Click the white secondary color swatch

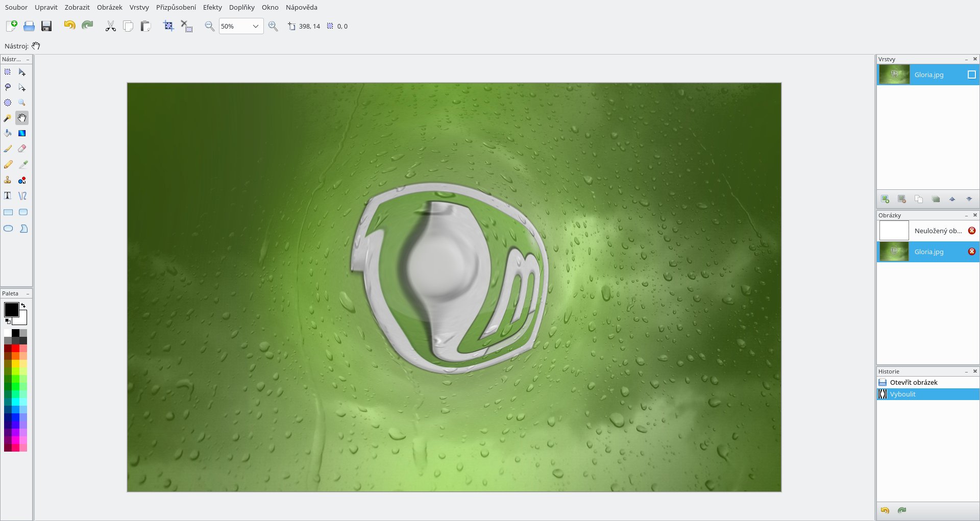(22, 320)
